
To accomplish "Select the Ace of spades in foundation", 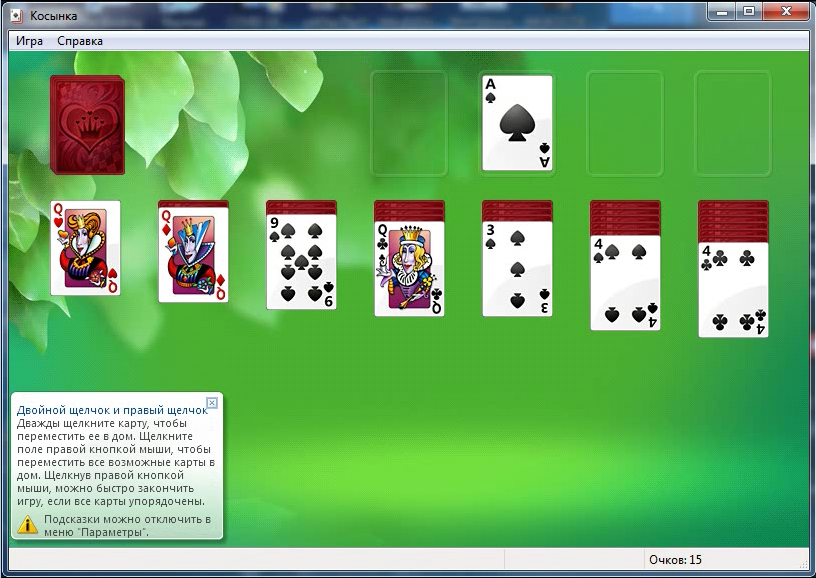I will click(517, 123).
